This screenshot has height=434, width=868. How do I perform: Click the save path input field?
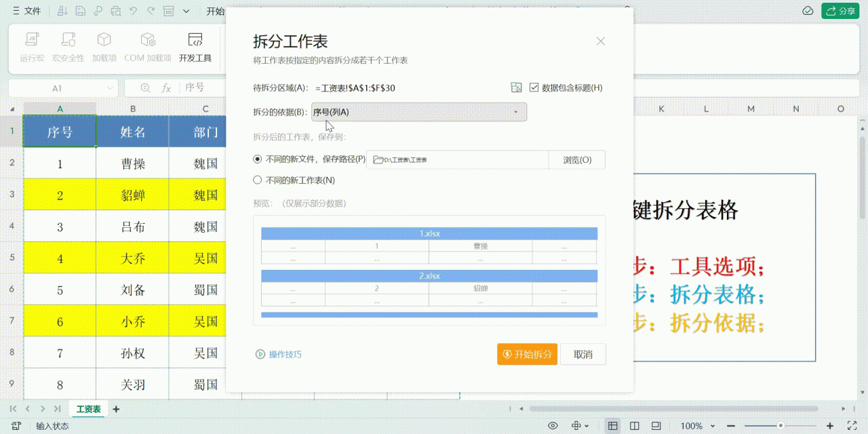click(458, 160)
